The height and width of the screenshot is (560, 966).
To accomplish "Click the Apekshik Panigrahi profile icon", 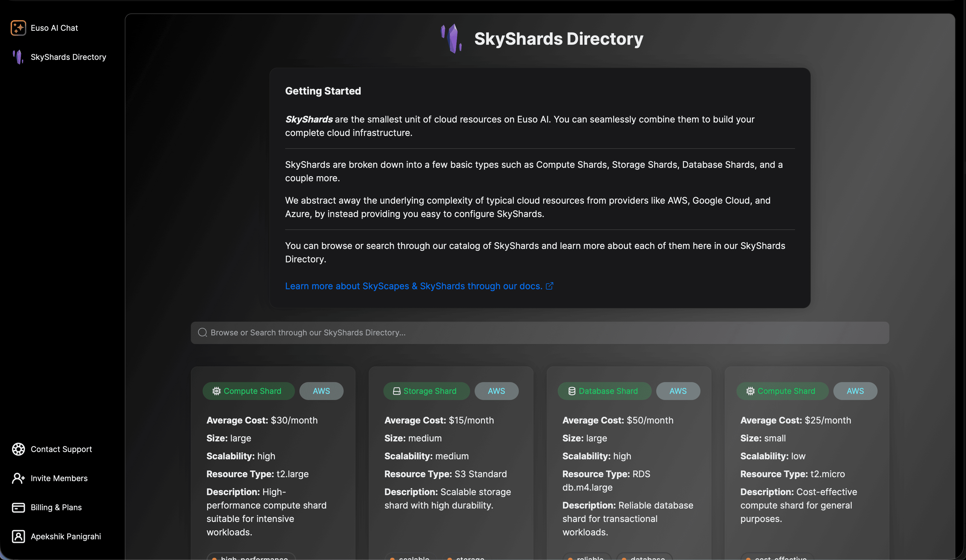I will [x=18, y=537].
